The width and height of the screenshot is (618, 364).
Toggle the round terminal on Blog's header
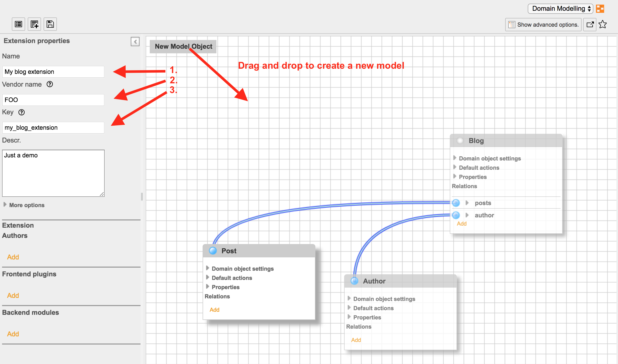coord(460,140)
